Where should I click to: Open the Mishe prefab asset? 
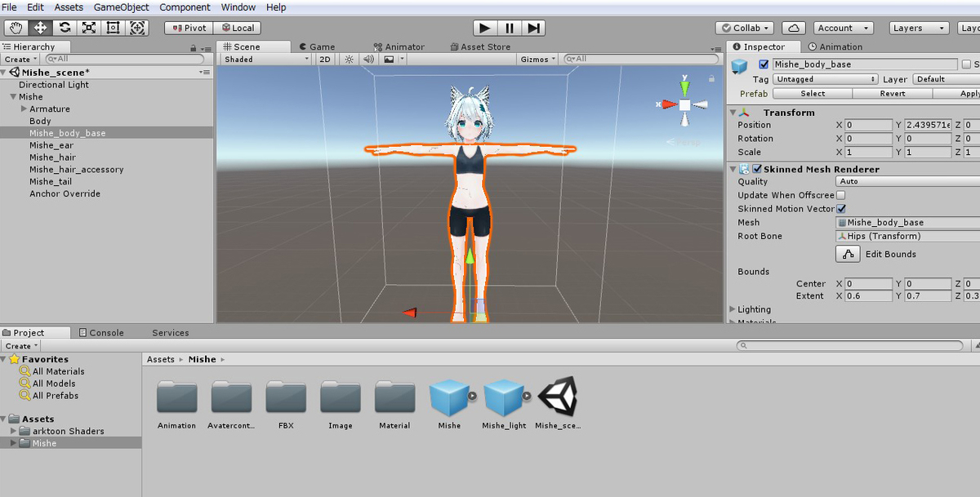click(449, 404)
